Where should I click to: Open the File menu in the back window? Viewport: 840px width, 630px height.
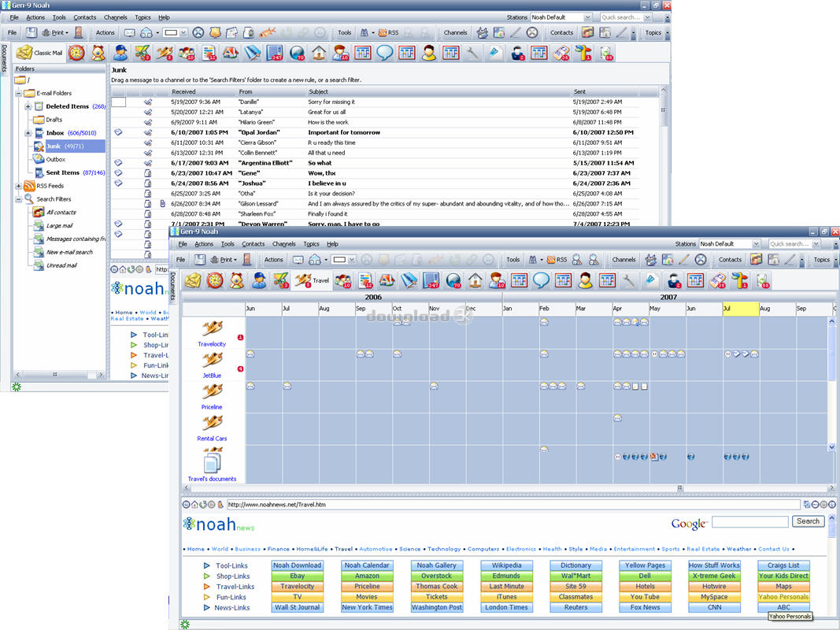(14, 17)
